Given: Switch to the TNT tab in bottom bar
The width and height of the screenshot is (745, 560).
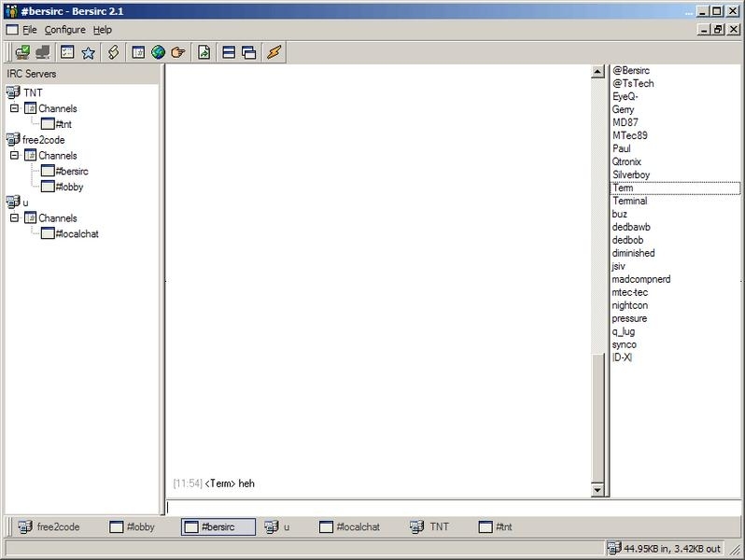Looking at the screenshot, I should (x=429, y=526).
